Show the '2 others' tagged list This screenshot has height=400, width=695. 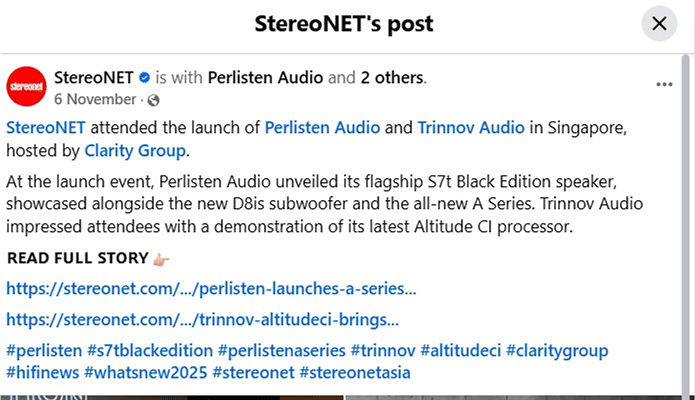tap(393, 77)
